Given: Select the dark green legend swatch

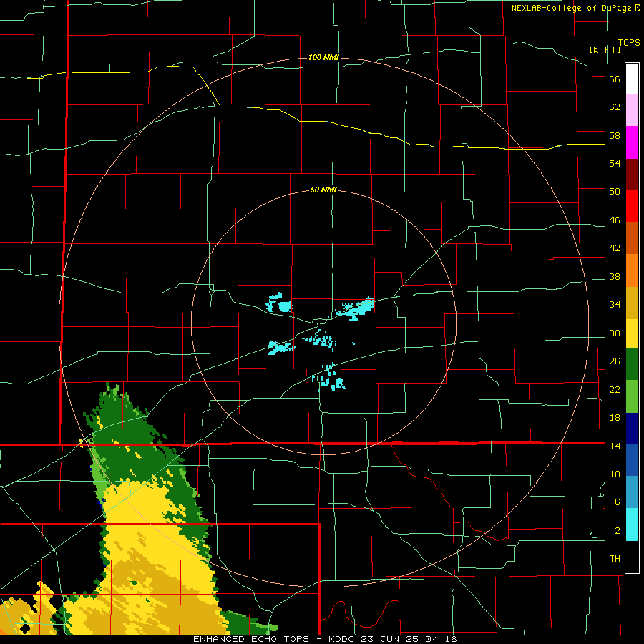Looking at the screenshot, I should (632, 364).
